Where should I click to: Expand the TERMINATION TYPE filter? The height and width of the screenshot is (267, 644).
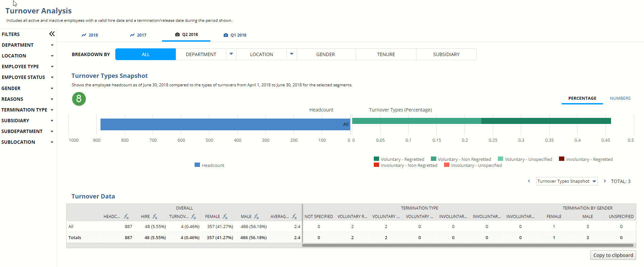pos(52,110)
